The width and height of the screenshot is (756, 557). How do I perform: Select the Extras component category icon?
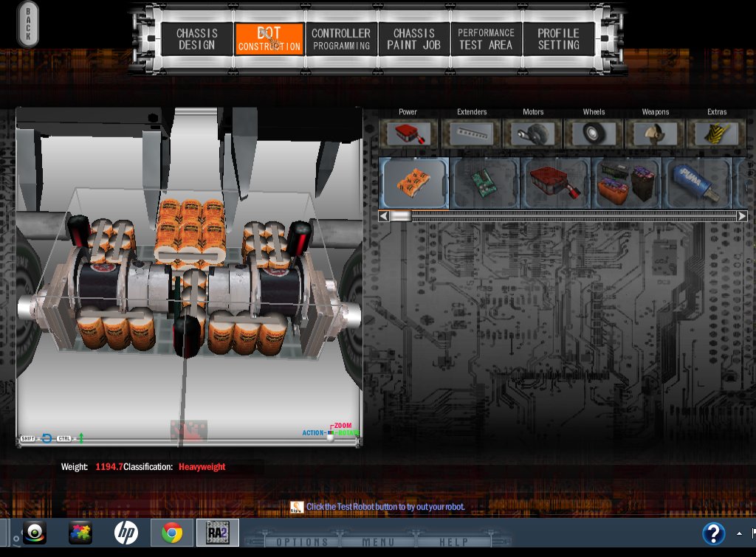[716, 134]
